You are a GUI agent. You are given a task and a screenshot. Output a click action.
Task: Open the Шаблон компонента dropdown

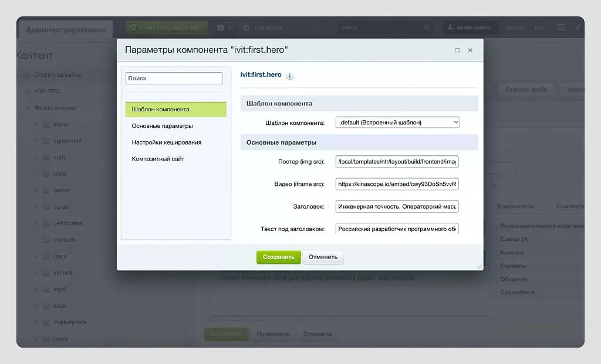[x=397, y=123]
